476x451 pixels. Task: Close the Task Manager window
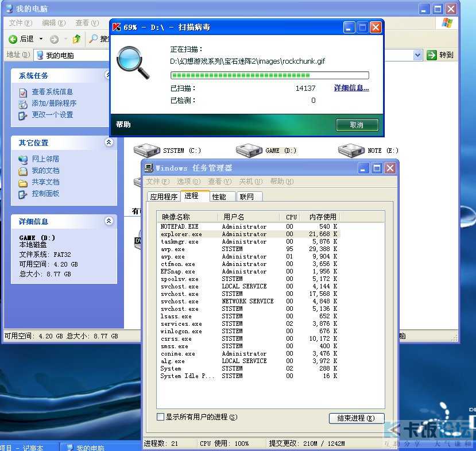(390, 168)
